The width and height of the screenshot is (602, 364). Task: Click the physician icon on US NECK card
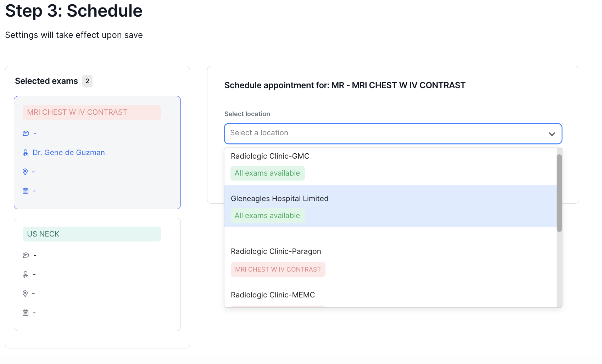click(x=25, y=274)
